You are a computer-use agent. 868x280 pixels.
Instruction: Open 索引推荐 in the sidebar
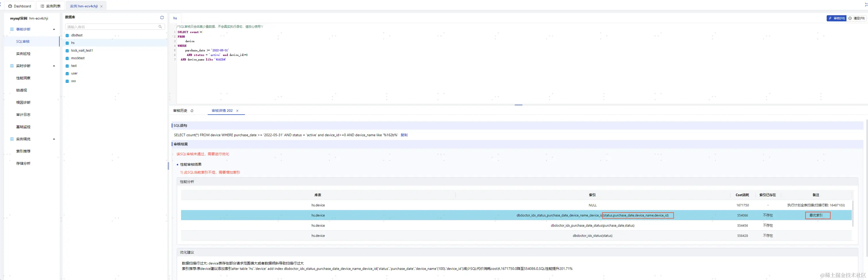(23, 151)
